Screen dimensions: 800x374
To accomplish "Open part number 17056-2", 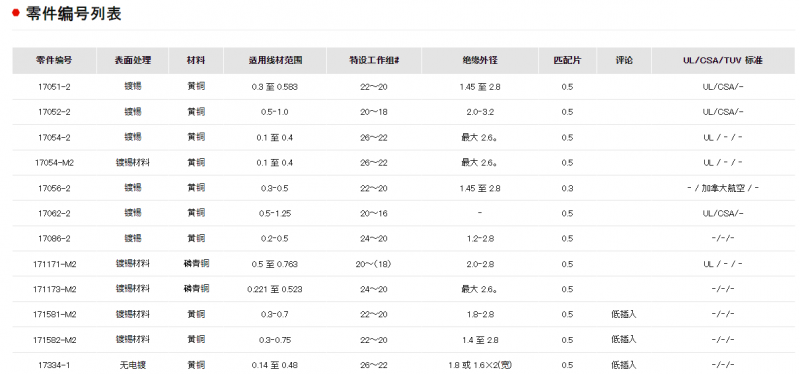I will click(x=54, y=188).
